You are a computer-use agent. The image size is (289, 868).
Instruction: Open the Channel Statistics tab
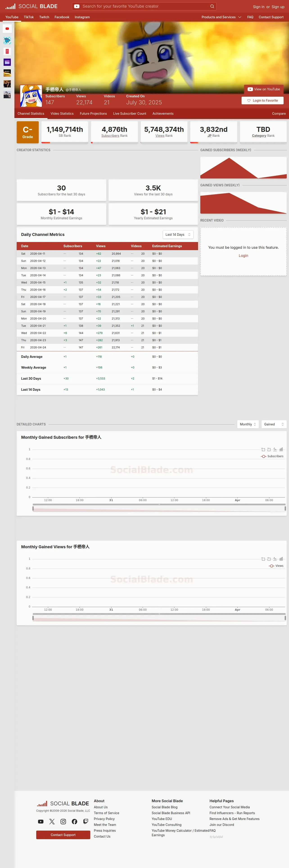point(31,114)
